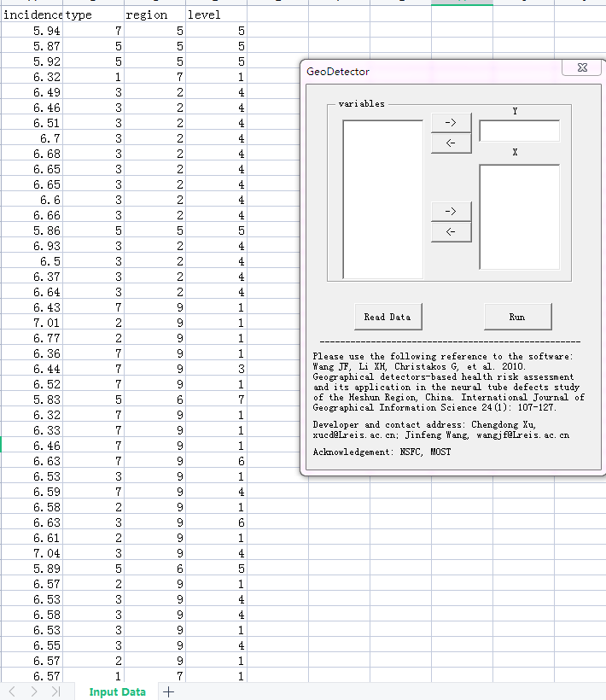Click inside the variables list box
The height and width of the screenshot is (700, 606).
pyautogui.click(x=383, y=199)
